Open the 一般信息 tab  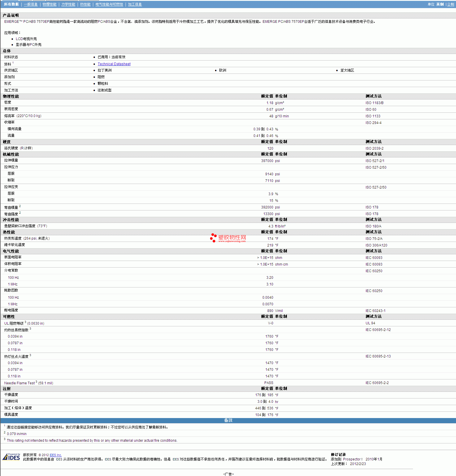coord(31,4)
